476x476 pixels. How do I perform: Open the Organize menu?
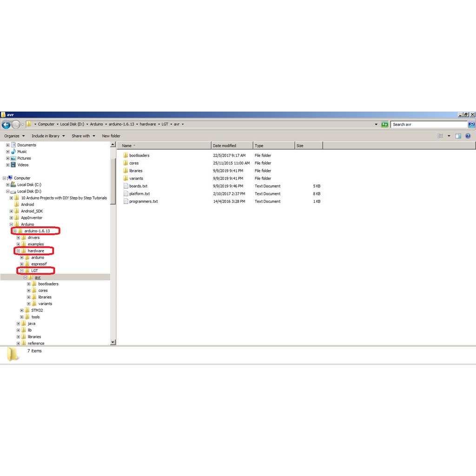pos(14,136)
